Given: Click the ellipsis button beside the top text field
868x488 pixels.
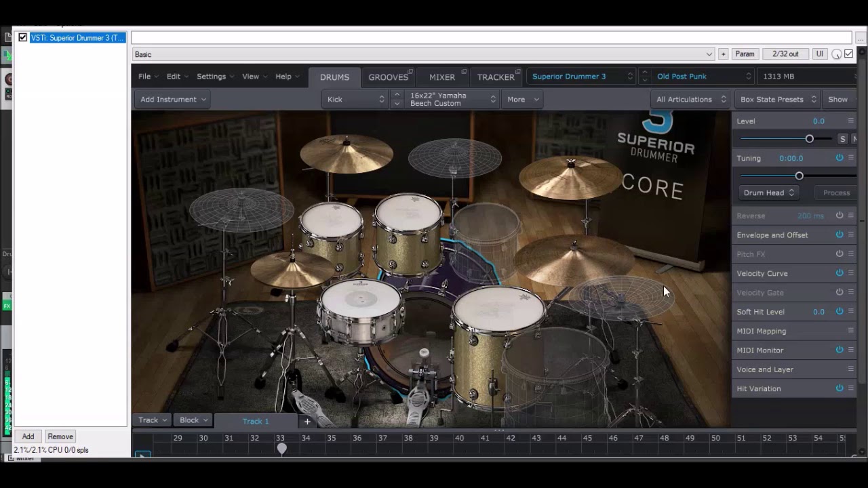Looking at the screenshot, I should click(861, 38).
